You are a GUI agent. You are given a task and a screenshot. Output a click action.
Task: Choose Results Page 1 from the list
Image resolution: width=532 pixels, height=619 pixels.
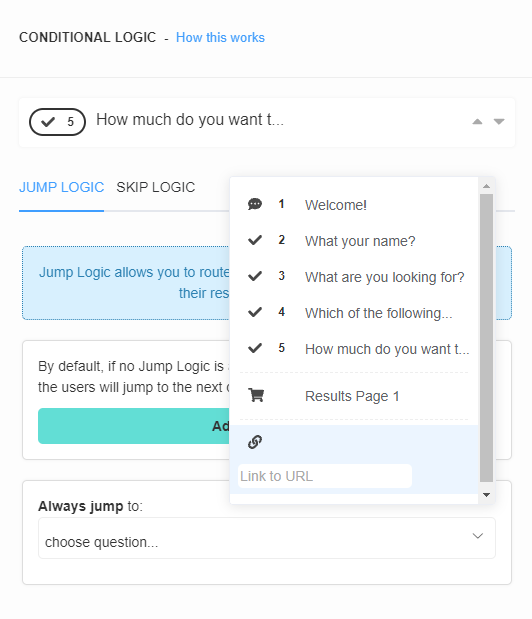[354, 396]
